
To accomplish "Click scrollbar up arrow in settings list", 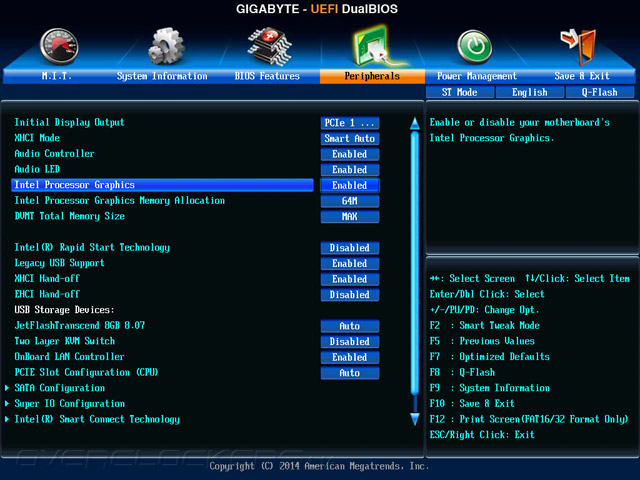I will click(x=415, y=123).
